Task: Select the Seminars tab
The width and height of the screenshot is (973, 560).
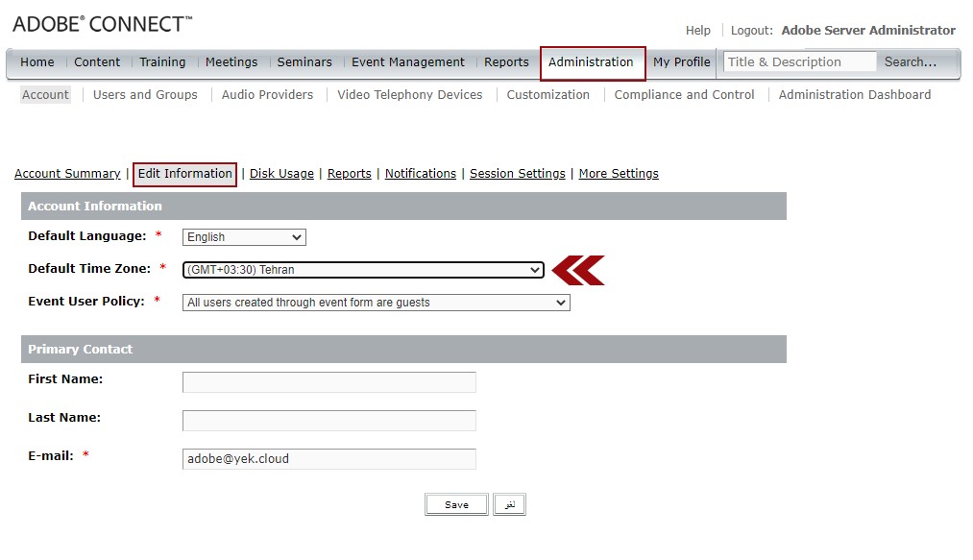Action: coord(304,62)
